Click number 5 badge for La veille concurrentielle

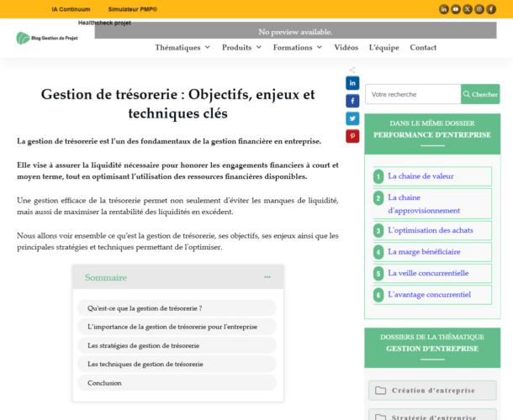[378, 274]
